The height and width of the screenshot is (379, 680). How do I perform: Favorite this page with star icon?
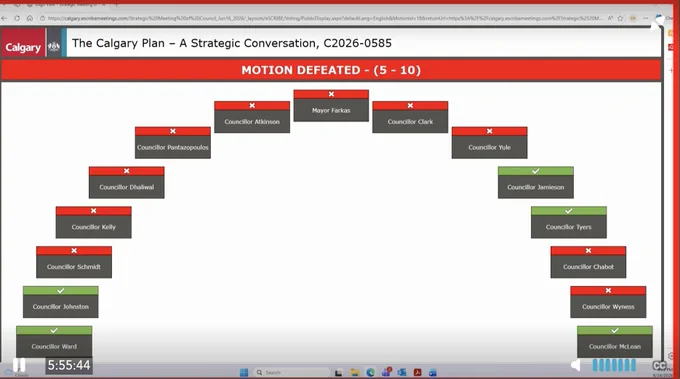click(620, 18)
